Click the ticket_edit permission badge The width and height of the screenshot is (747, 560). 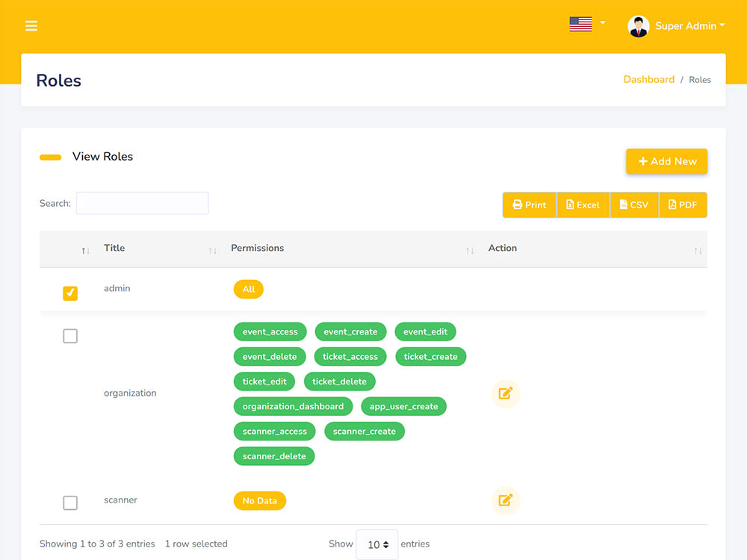tap(264, 382)
